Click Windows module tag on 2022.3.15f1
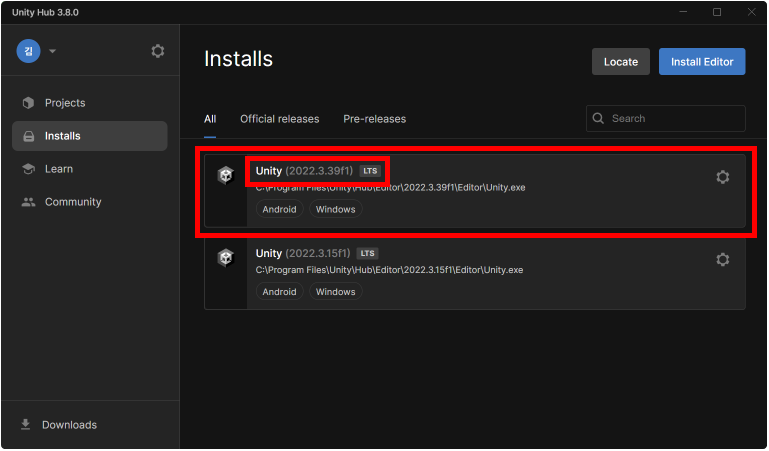Screen dimensions: 769x451 pos(335,292)
